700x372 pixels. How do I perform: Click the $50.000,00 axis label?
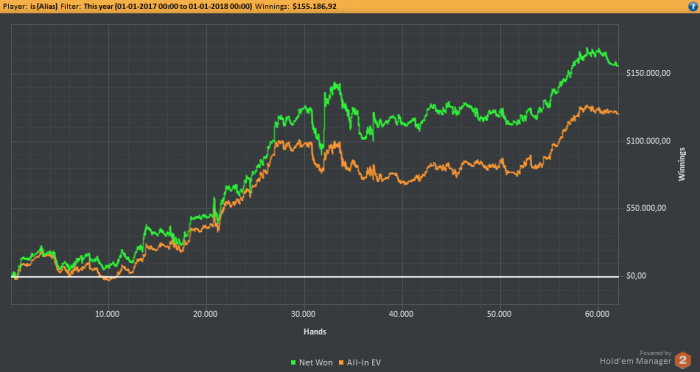[646, 208]
